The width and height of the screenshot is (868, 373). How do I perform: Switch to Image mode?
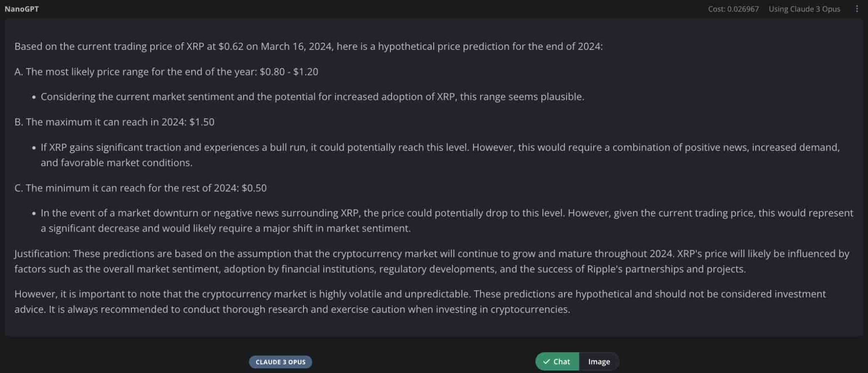599,362
